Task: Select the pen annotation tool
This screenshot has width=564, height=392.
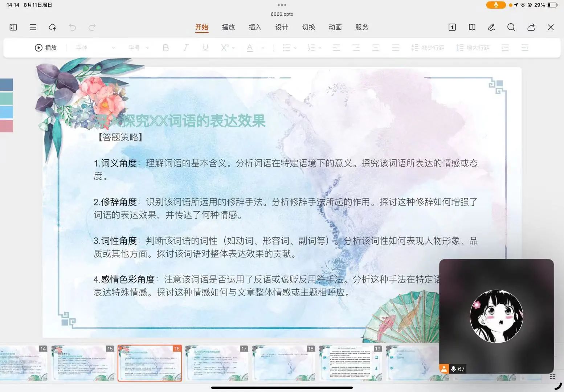Action: pyautogui.click(x=491, y=27)
